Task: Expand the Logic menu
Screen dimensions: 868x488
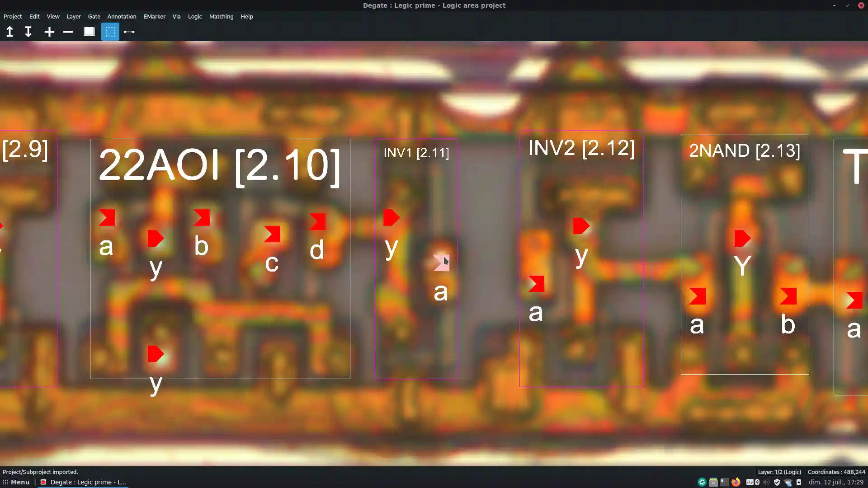Action: click(x=195, y=16)
